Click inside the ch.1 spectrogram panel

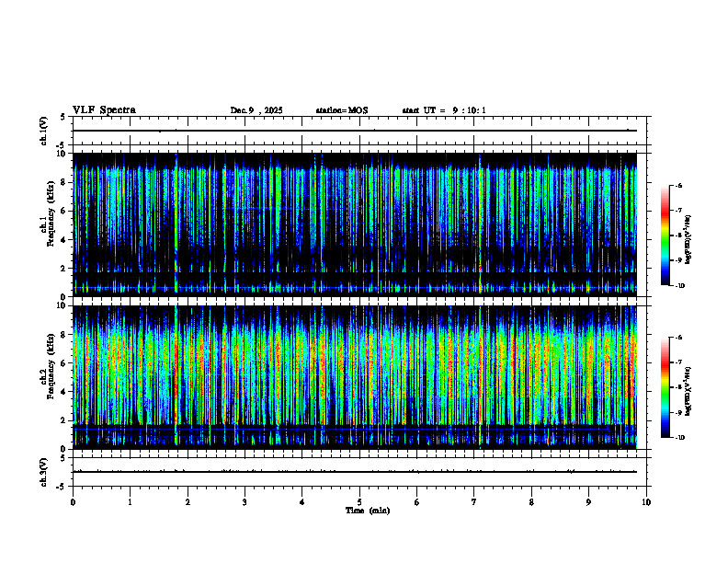[355, 224]
